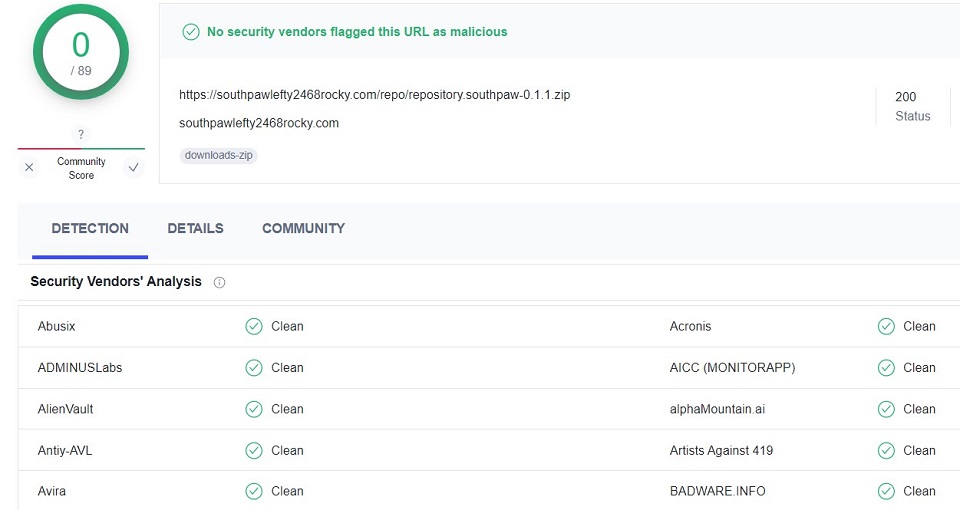Click the Clean result text for alphaMountain.ai

pyautogui.click(x=919, y=409)
